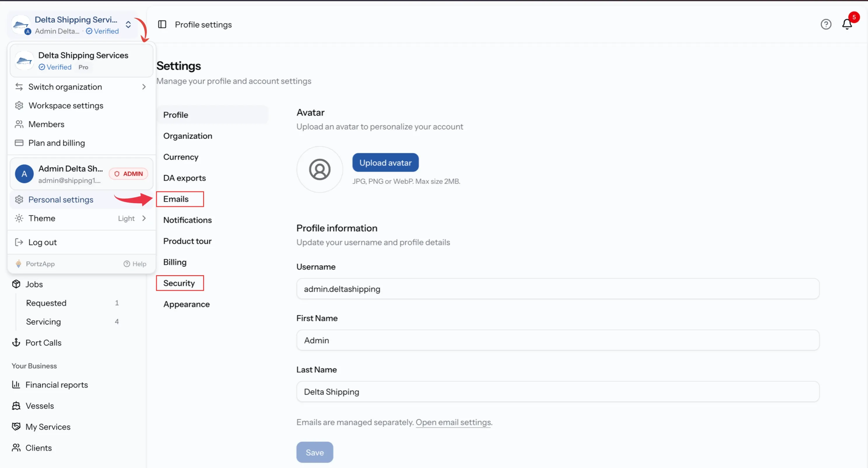Click 'Verified' badge in header
Image resolution: width=868 pixels, height=468 pixels.
102,31
